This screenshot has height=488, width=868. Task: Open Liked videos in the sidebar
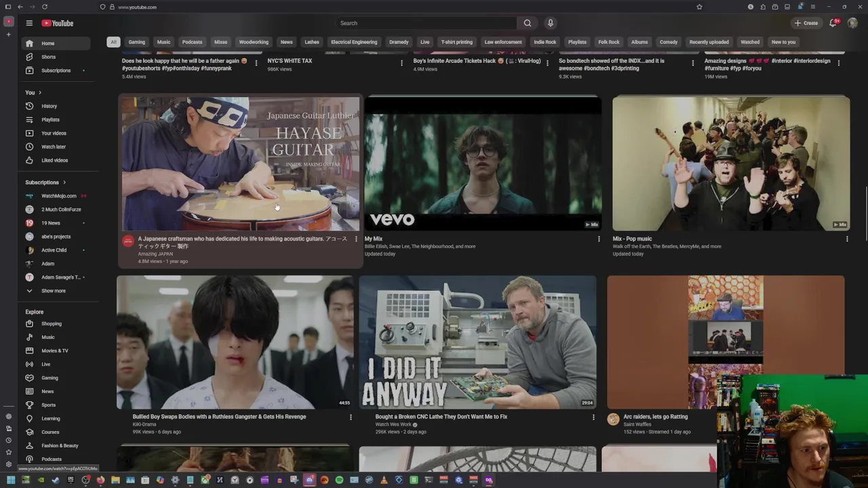(54, 161)
